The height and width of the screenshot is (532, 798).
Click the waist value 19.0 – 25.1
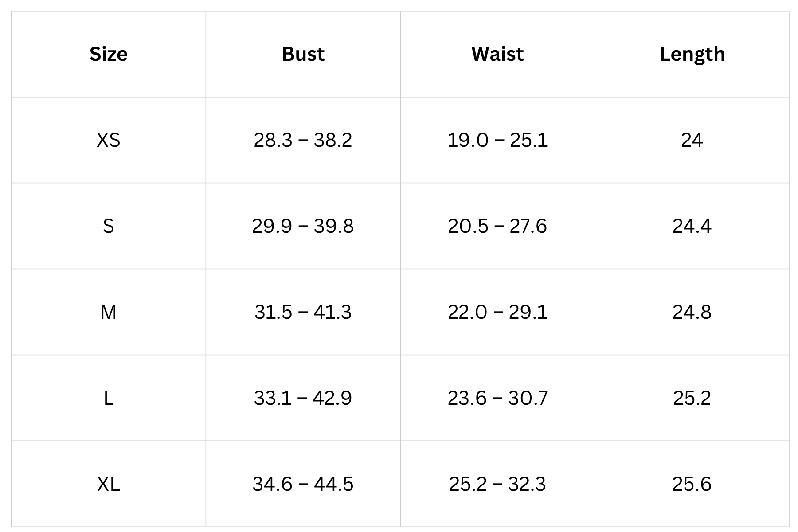coord(497,140)
